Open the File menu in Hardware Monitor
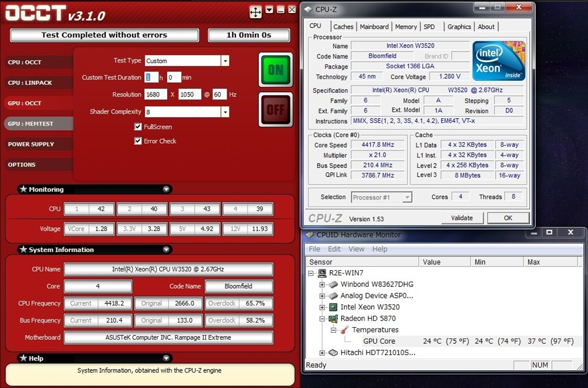The height and width of the screenshot is (388, 588). tap(314, 249)
